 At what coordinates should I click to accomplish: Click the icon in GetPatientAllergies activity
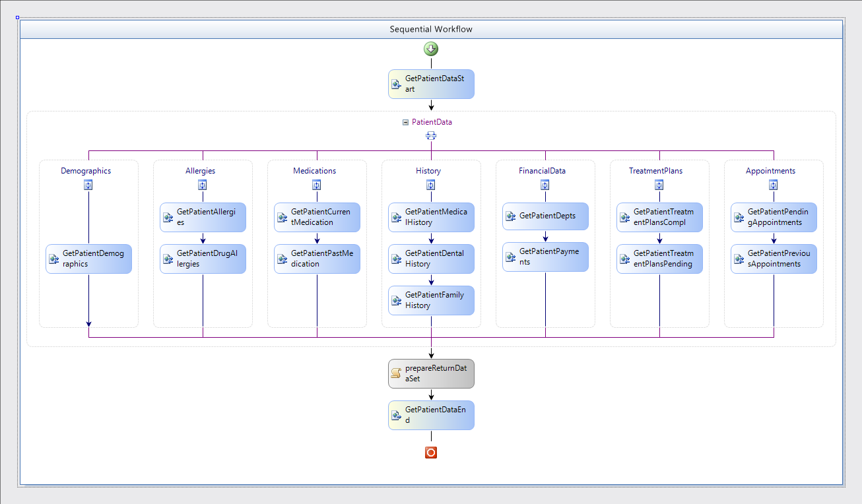point(168,218)
